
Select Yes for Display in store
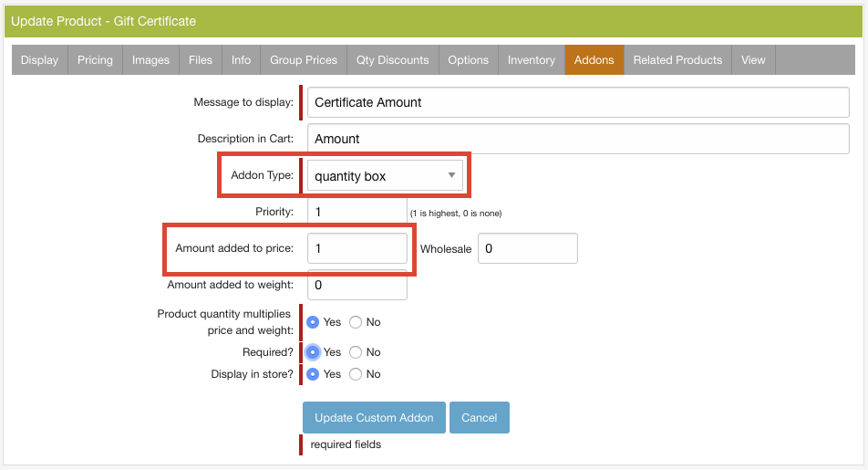tap(313, 374)
